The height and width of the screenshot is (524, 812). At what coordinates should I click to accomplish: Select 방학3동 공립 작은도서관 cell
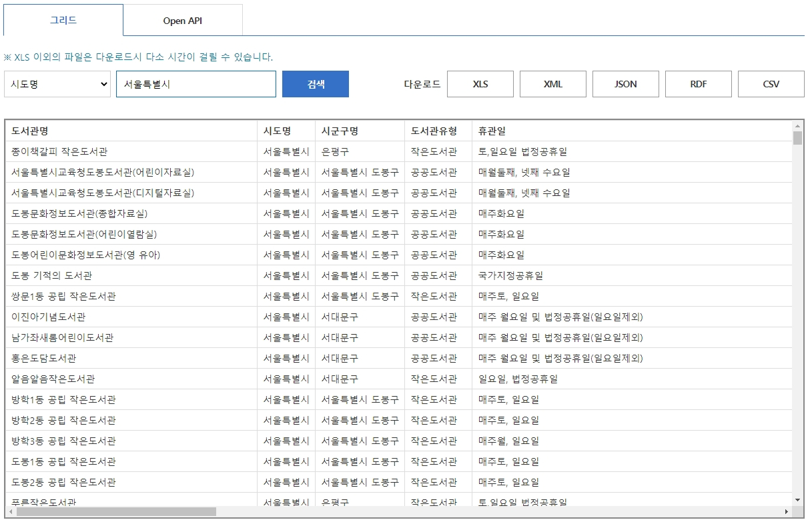point(131,441)
